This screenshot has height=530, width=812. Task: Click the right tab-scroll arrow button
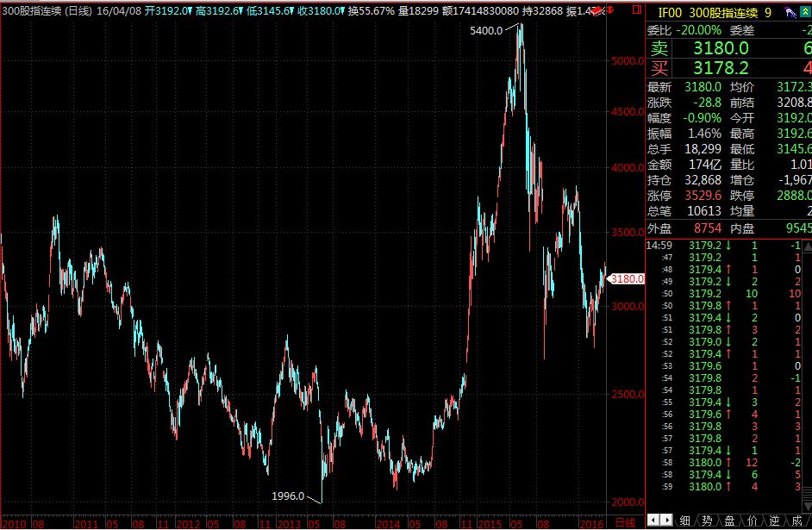(666, 520)
